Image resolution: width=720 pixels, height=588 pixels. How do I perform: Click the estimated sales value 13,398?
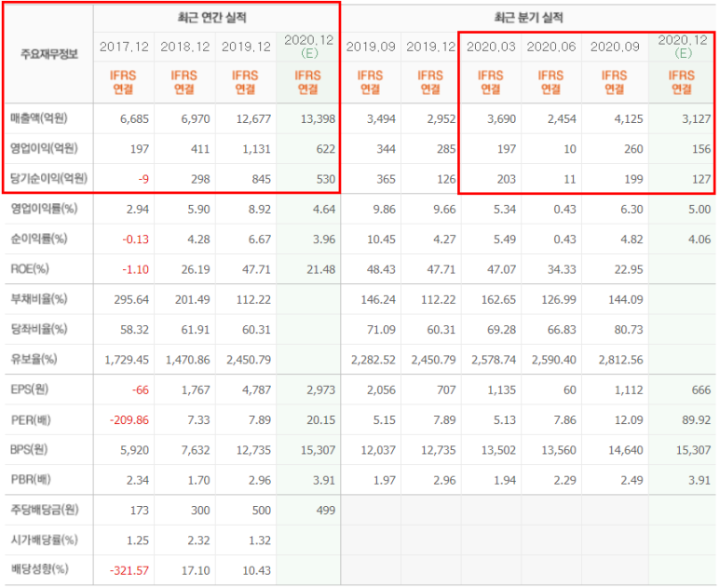(318, 119)
